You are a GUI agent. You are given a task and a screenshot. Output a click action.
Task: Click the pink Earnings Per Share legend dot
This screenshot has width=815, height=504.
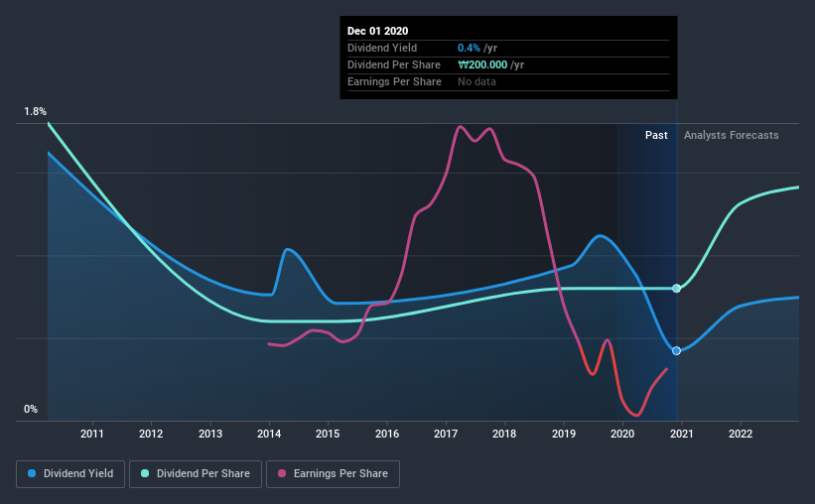(282, 473)
